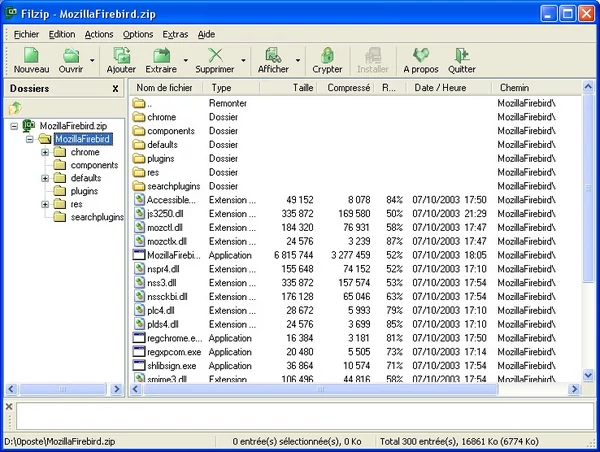600x452 pixels.
Task: Open the A propos toolbar icon
Action: pyautogui.click(x=421, y=55)
